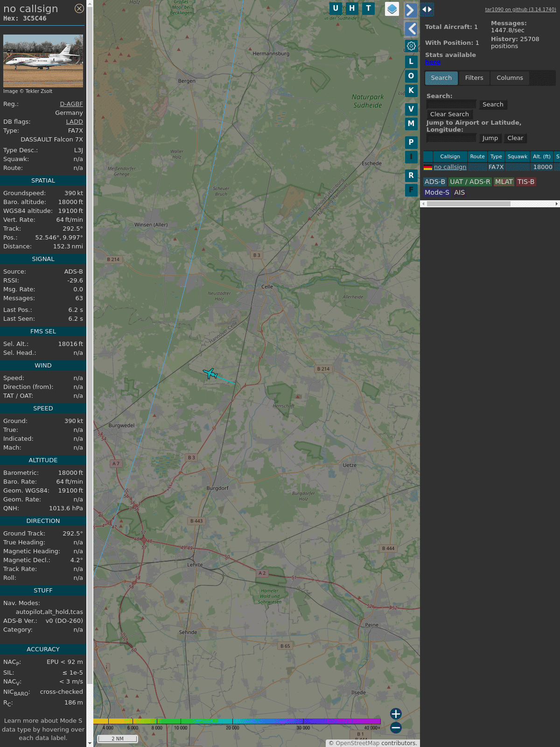Viewport: 560px width, 747px height.
Task: Select the 'no callsign' table row link
Action: (450, 167)
